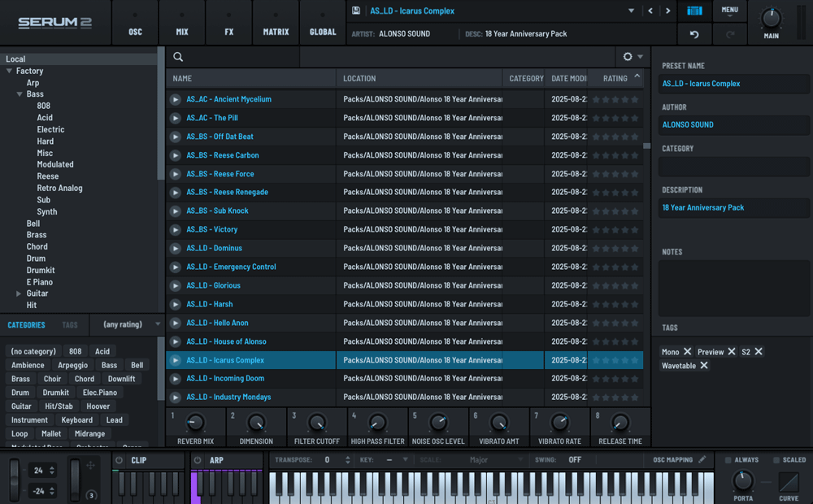This screenshot has width=813, height=504.
Task: Open the GLOBAL tab
Action: tap(323, 23)
